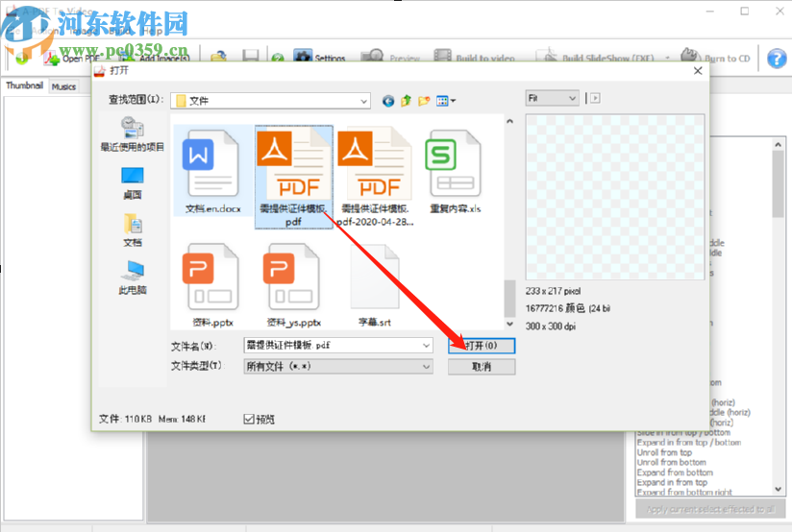
Task: Select 最近使用的项目 in the places bar
Action: pos(133,134)
